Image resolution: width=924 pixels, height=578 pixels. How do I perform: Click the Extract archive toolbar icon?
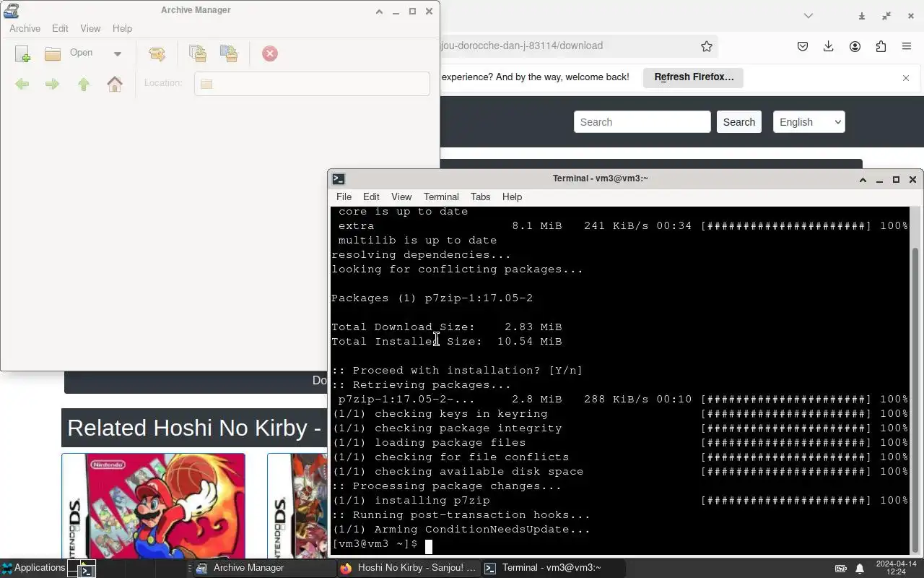click(x=157, y=53)
